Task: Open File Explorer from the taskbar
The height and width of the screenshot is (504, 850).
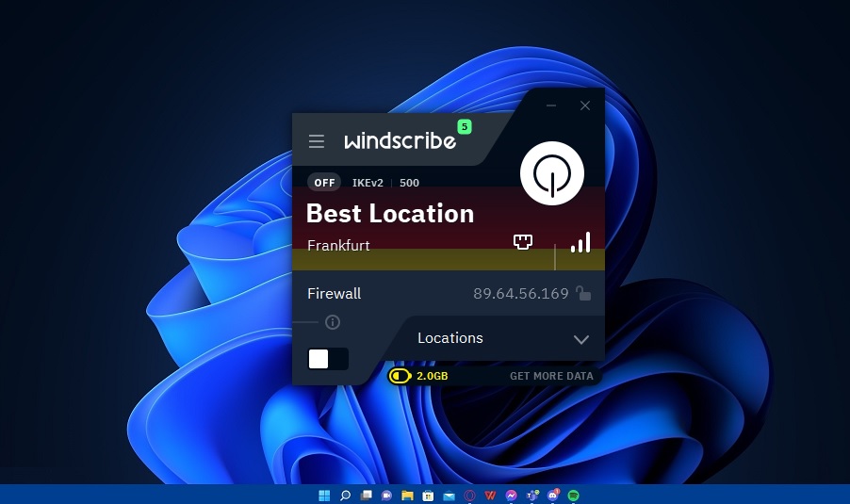Action: (407, 496)
